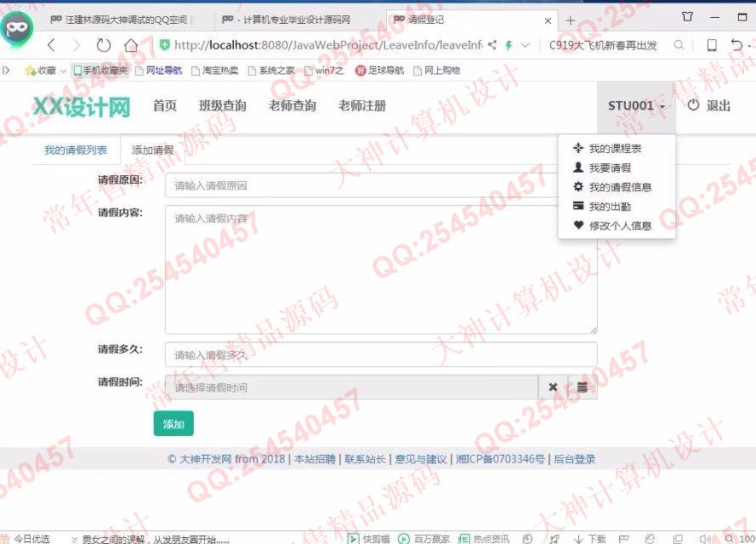The width and height of the screenshot is (756, 544).
Task: Open 快剪辑 in status bar
Action: pyautogui.click(x=369, y=539)
